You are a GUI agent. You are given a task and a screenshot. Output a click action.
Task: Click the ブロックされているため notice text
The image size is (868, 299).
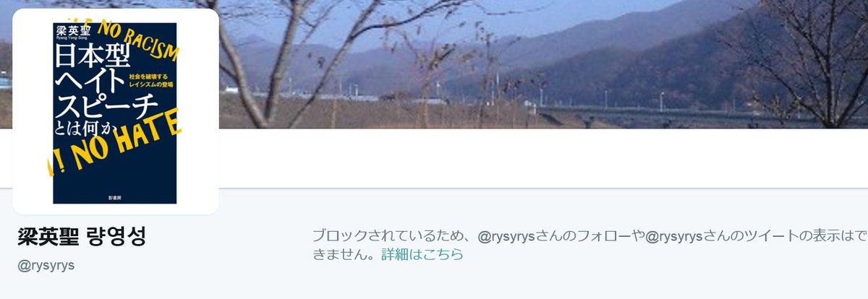(387, 235)
